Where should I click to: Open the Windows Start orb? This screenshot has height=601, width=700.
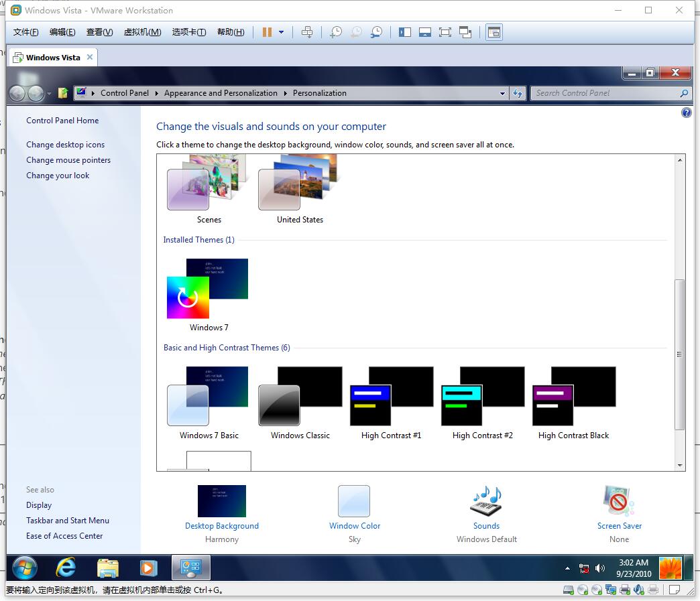[25, 568]
